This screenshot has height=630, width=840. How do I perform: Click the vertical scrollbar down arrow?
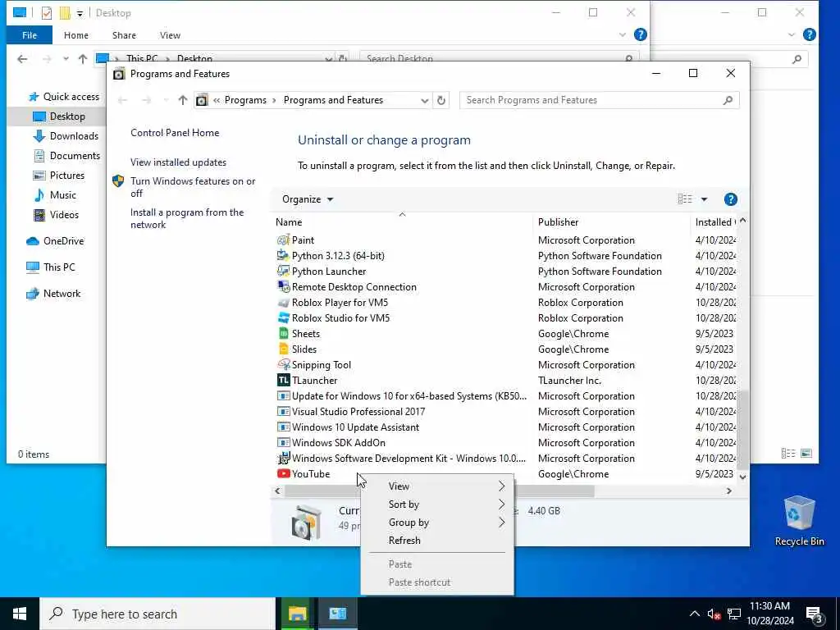pos(742,477)
